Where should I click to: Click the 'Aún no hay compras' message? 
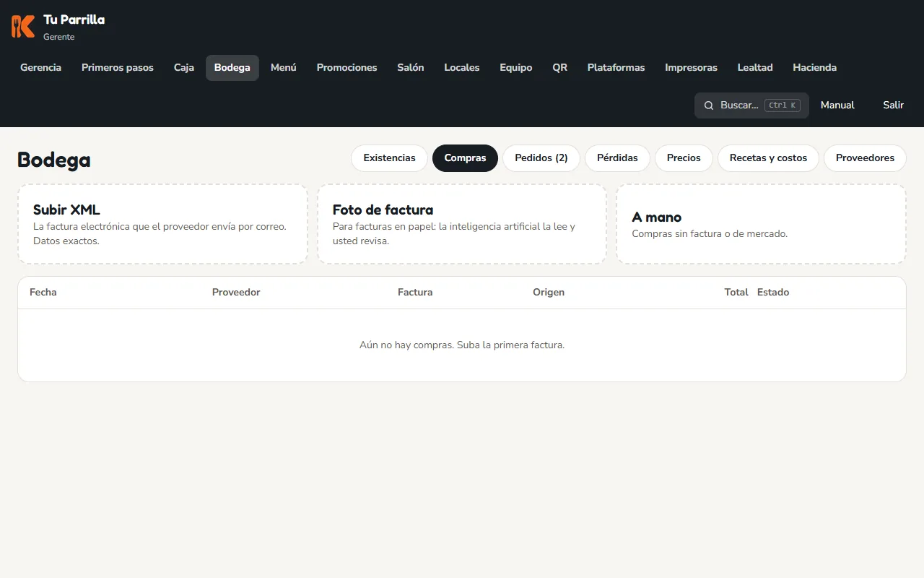462,345
